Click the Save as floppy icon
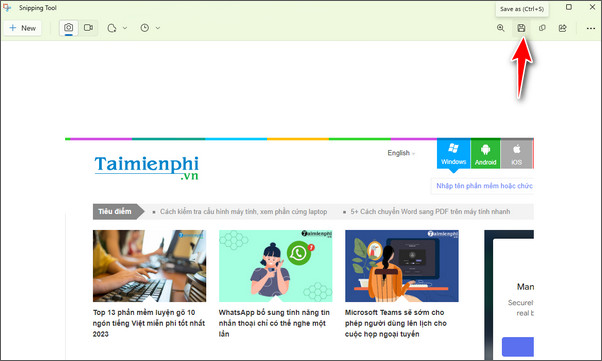This screenshot has width=602, height=361. (x=521, y=28)
